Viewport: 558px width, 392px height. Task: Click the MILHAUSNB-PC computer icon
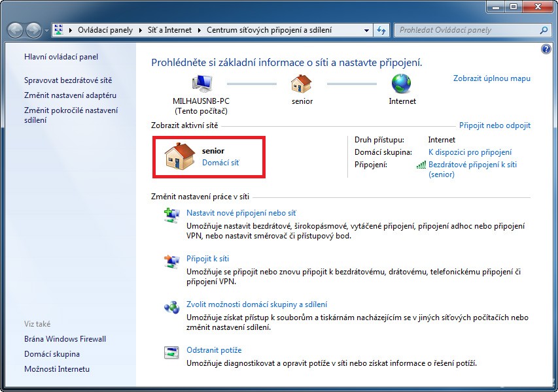tap(201, 84)
